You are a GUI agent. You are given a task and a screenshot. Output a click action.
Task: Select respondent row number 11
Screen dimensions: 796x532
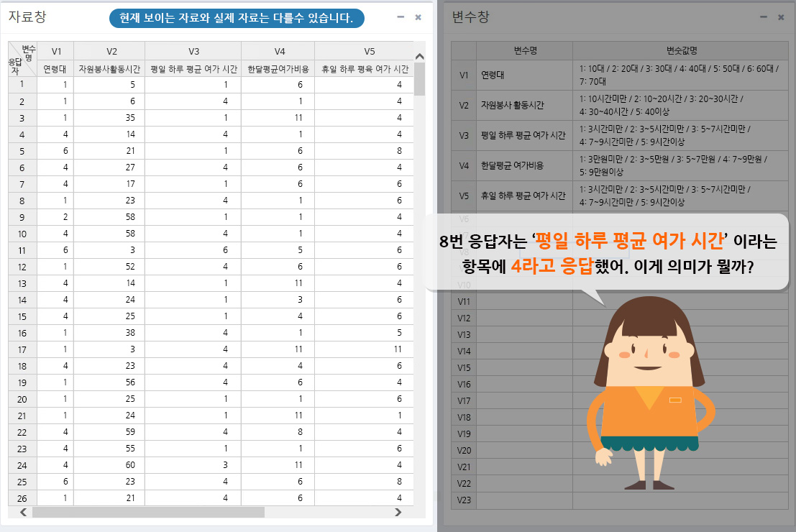point(22,250)
